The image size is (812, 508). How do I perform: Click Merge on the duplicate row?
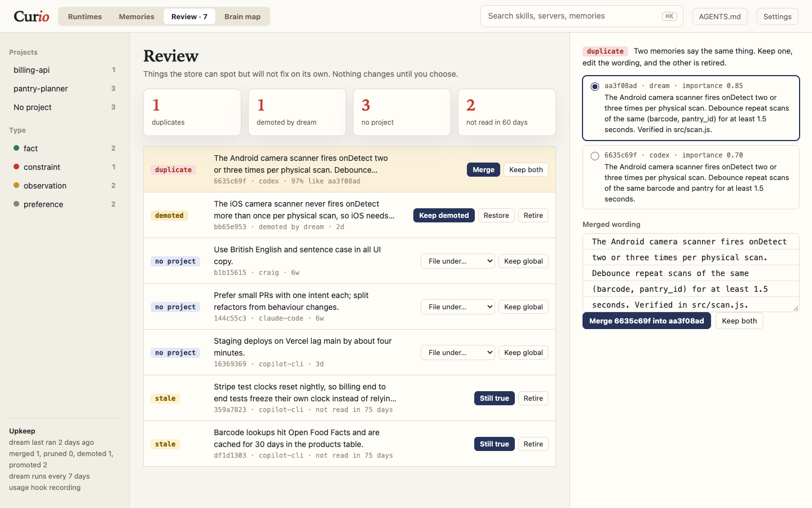(x=483, y=170)
